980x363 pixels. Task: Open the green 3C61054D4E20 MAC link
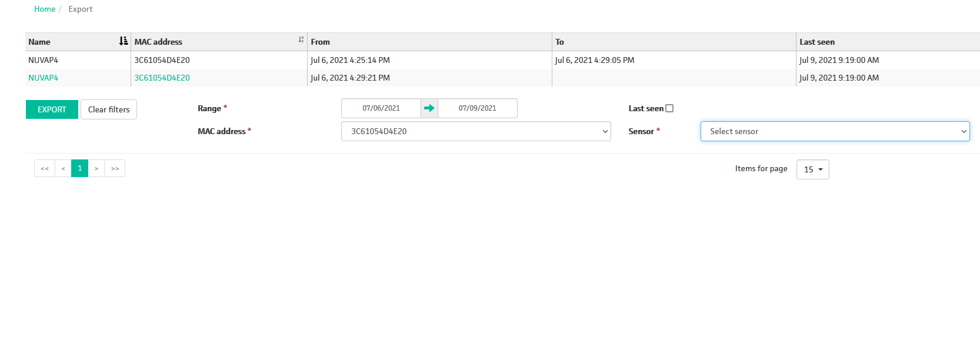click(162, 78)
